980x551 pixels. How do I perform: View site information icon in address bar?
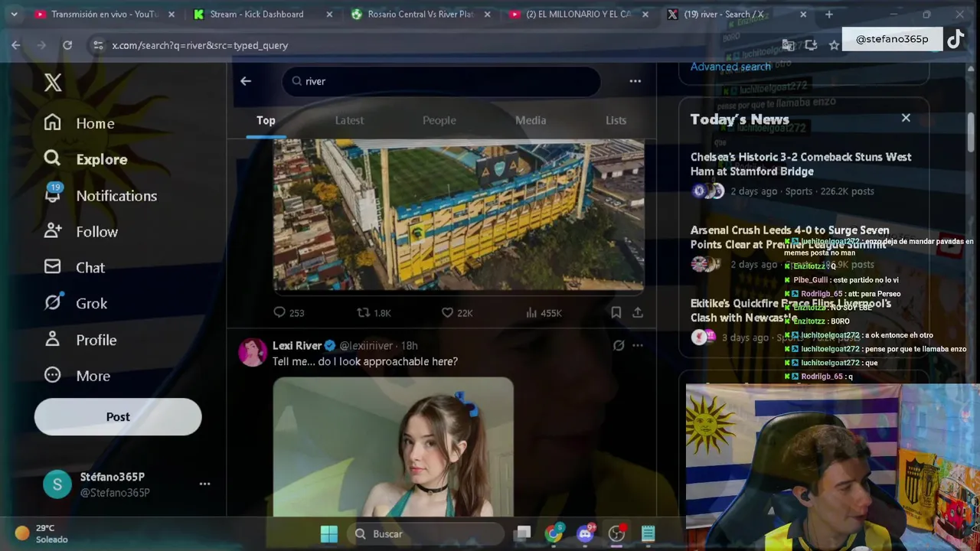click(98, 45)
